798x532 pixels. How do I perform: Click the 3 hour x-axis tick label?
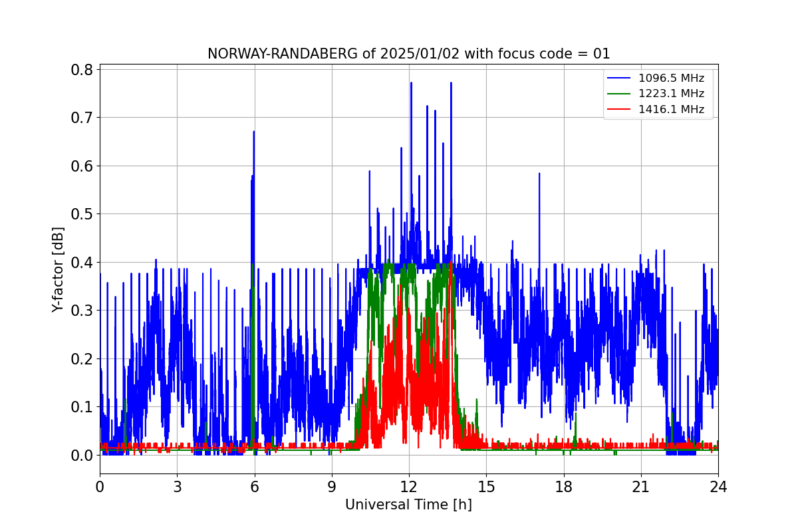coord(177,487)
